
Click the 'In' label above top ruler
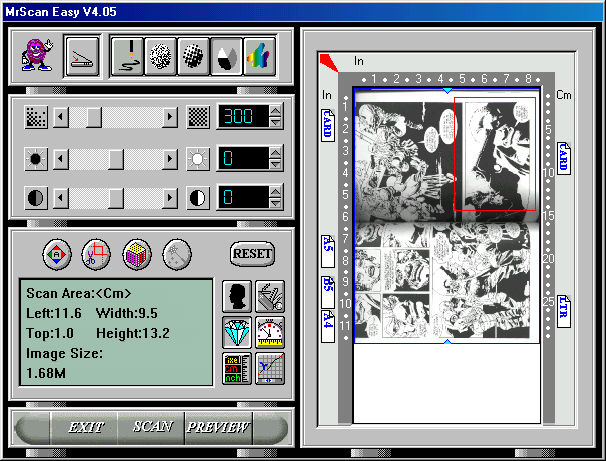pos(359,61)
